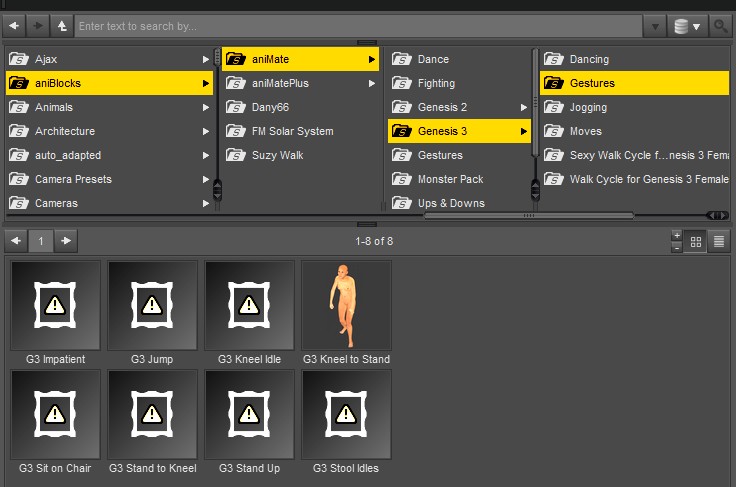Open the Moves folder
The height and width of the screenshot is (487, 736).
635,131
